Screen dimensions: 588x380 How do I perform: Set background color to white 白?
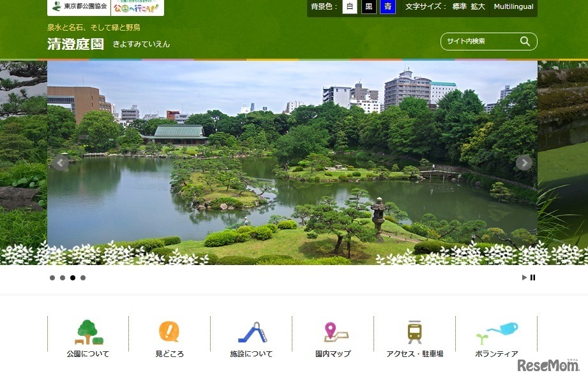(x=349, y=6)
